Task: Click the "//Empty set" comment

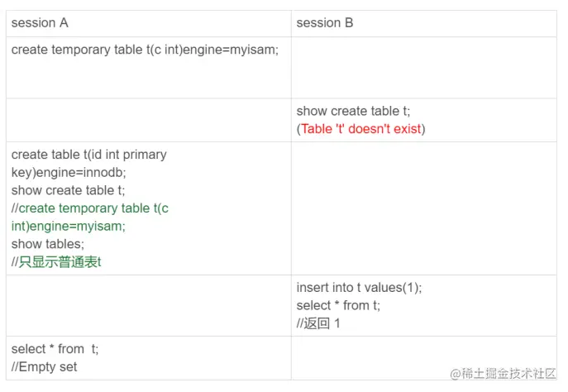Action: click(x=44, y=366)
